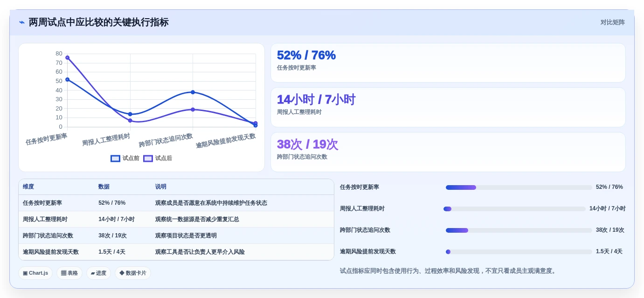
Task: Select the Chart.js tag chip
Action: (35, 273)
